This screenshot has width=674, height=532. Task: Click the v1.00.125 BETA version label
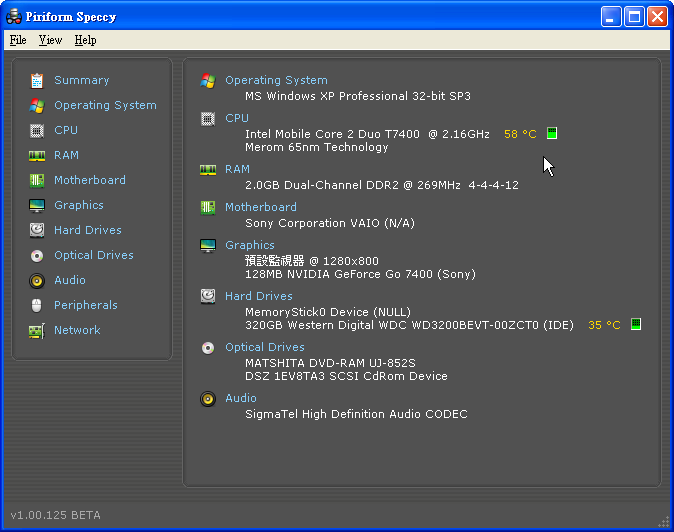pyautogui.click(x=55, y=515)
